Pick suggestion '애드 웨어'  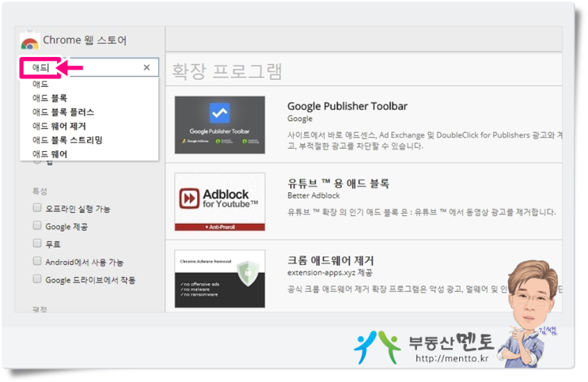50,154
